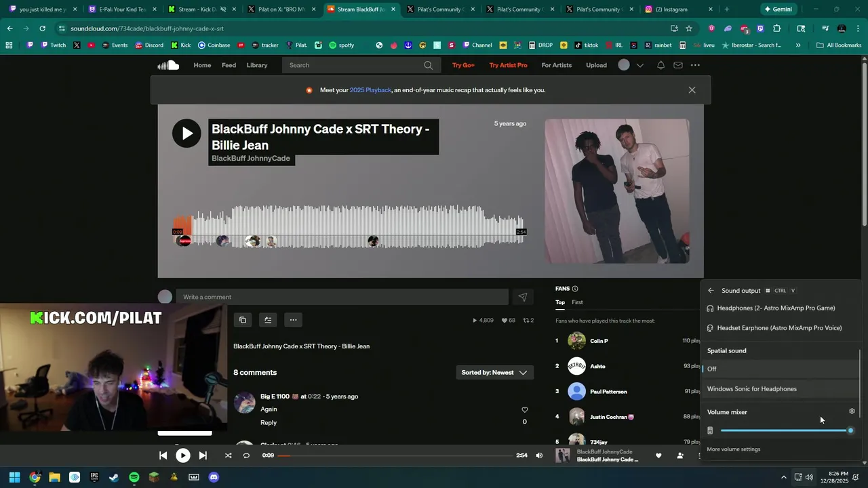Switch to Top fans tab
The width and height of the screenshot is (868, 488).
560,302
